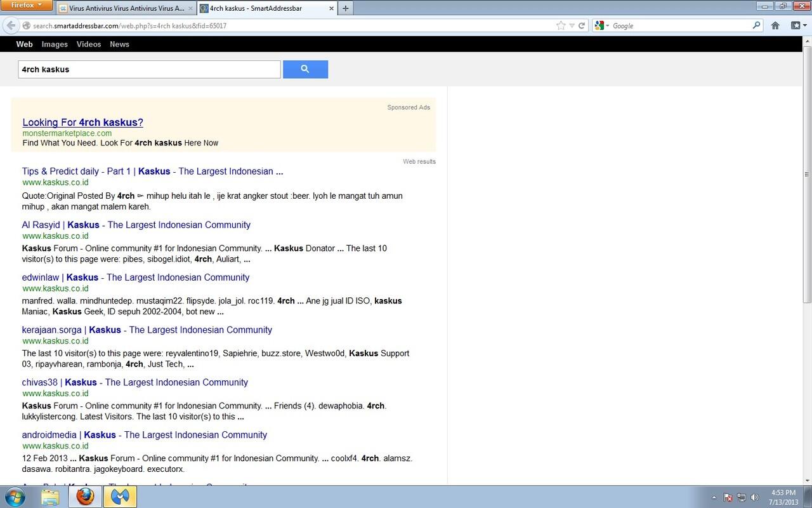Switch to Videos search
812x508 pixels.
(89, 44)
